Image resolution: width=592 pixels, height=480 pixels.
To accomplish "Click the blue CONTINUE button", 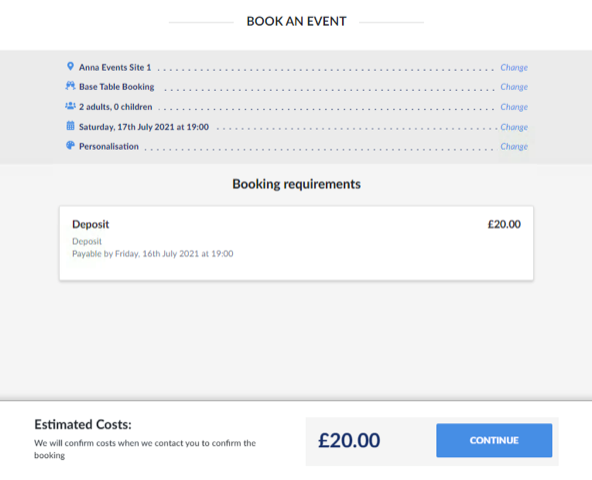I will click(494, 440).
